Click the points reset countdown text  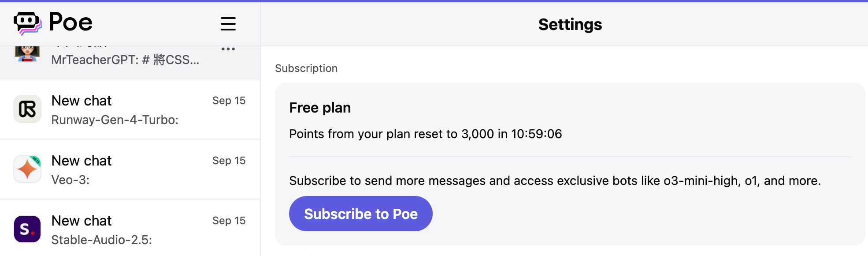[425, 134]
